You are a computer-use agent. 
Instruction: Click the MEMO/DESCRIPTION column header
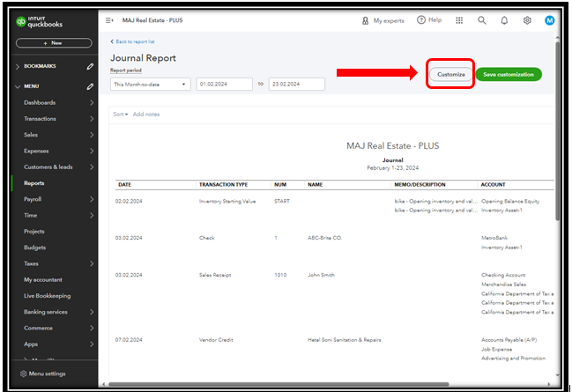tap(420, 185)
